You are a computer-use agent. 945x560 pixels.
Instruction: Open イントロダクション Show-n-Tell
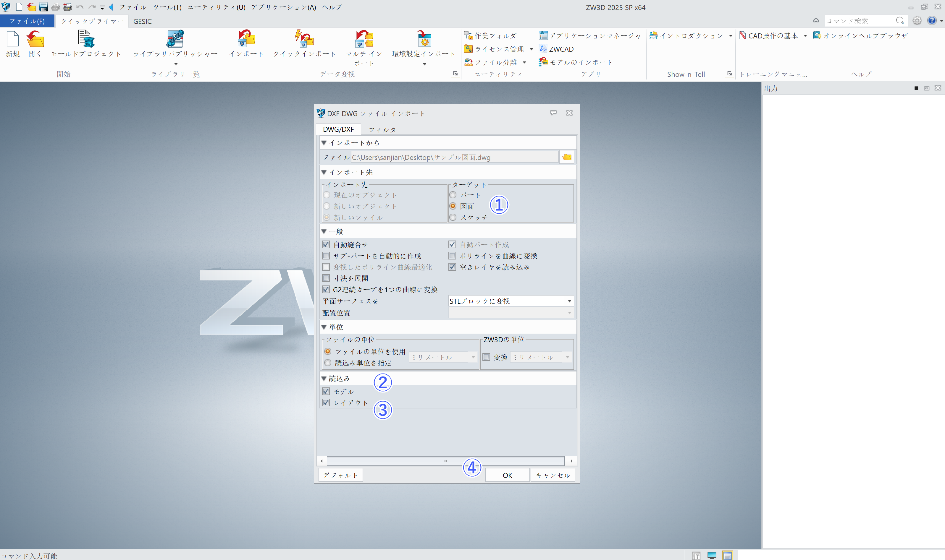tap(686, 35)
